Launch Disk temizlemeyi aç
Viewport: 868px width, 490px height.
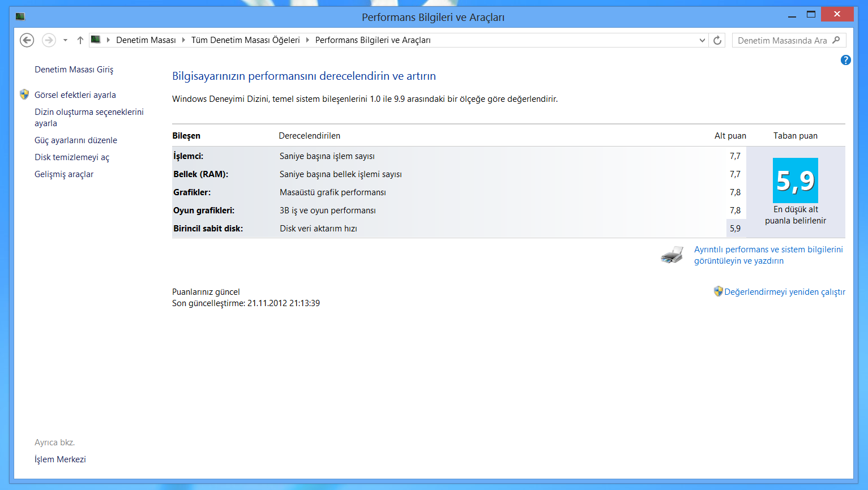(72, 157)
